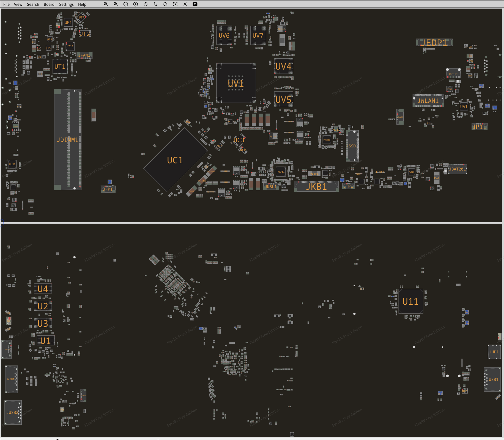Click the X icon in the toolbar
504x440 pixels.
[185, 4]
